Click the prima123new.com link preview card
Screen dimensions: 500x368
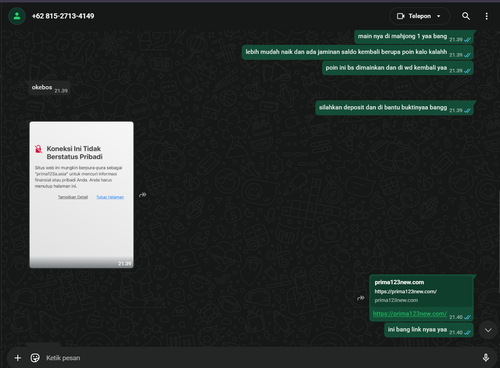(x=421, y=291)
